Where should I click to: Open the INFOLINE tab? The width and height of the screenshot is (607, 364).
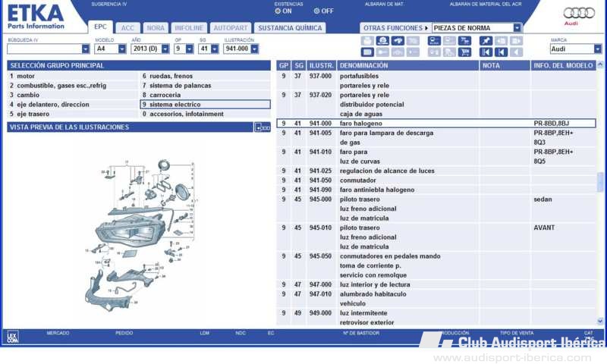coord(189,28)
